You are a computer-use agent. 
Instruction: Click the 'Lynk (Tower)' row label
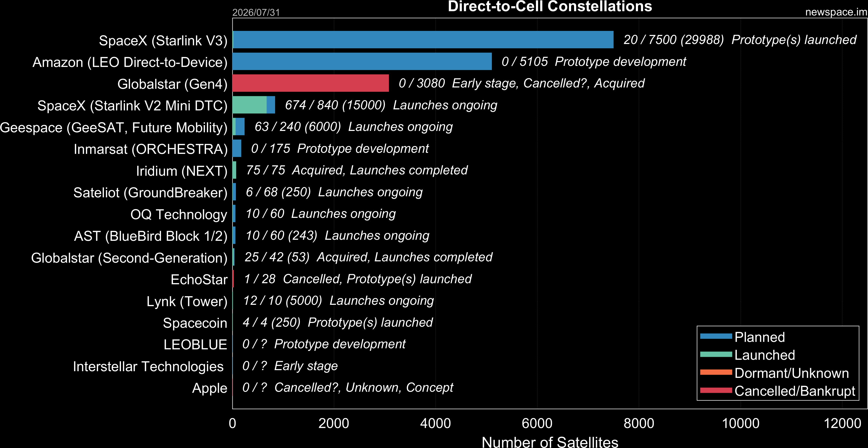coord(187,302)
